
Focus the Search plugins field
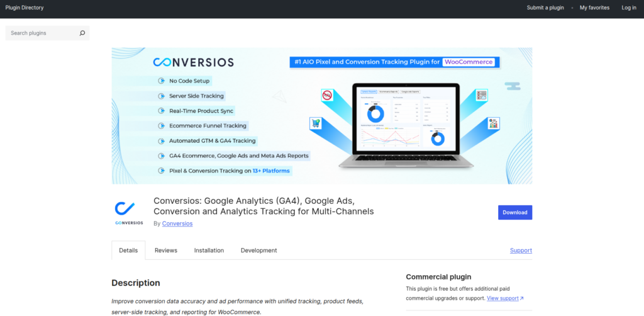(47, 33)
